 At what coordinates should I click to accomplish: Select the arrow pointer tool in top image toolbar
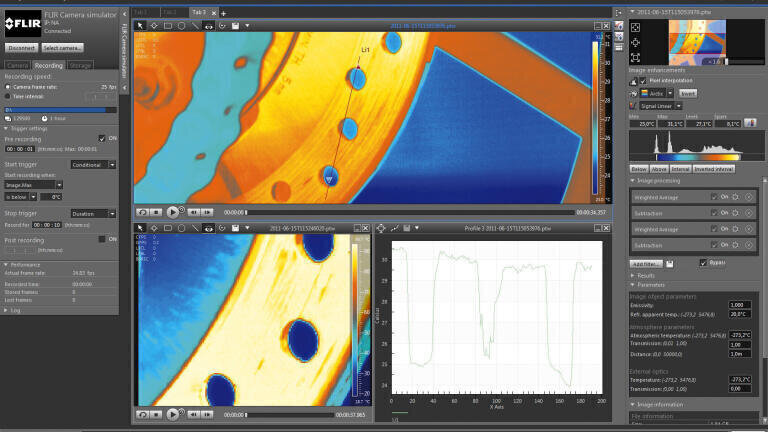point(140,25)
